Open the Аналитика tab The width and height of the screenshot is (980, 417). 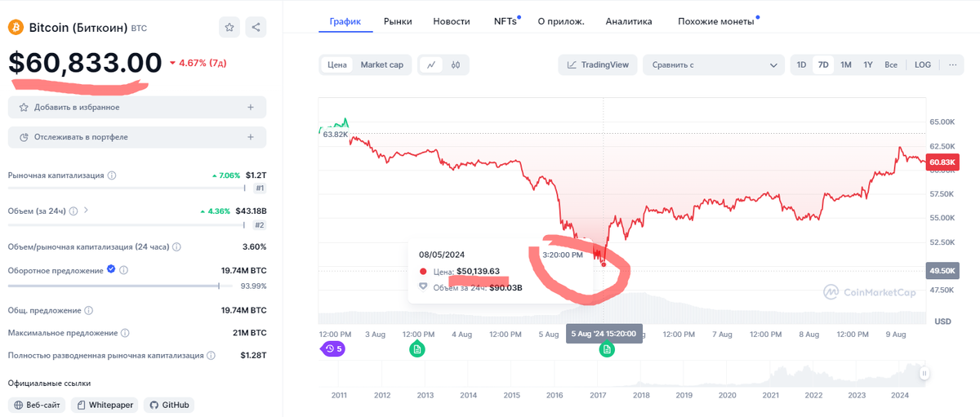(x=629, y=21)
